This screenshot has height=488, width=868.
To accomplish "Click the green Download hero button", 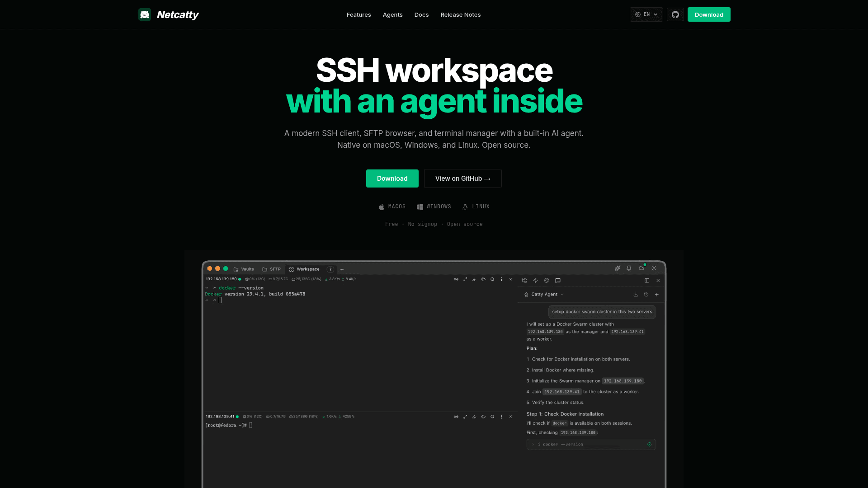I will [392, 178].
